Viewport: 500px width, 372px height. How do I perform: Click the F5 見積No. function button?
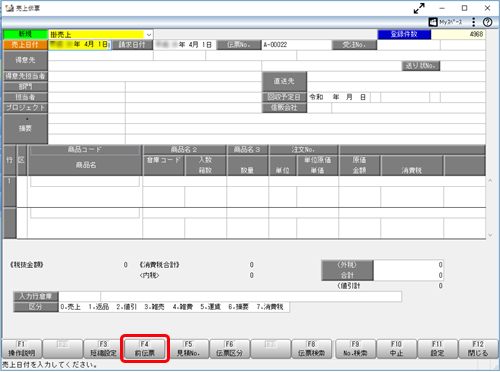(x=189, y=349)
